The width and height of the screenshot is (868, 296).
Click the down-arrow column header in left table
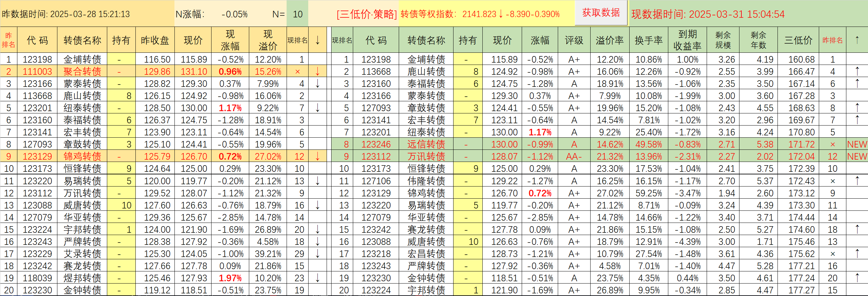tap(317, 40)
